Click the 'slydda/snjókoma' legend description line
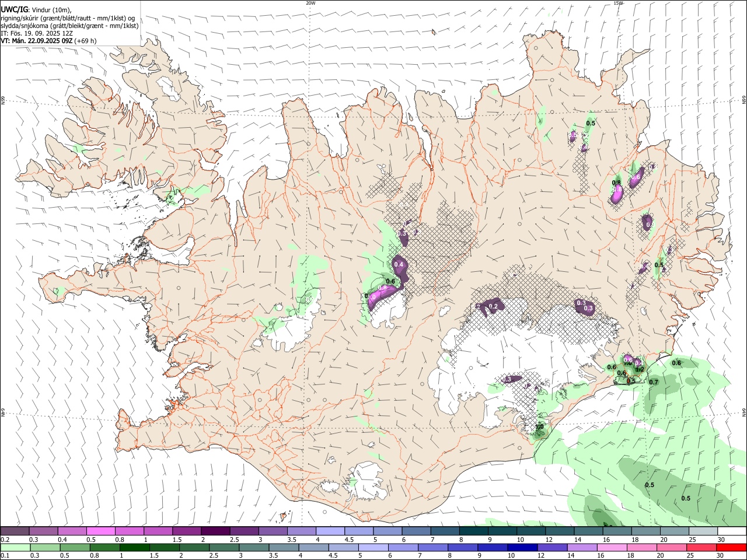 (x=69, y=26)
